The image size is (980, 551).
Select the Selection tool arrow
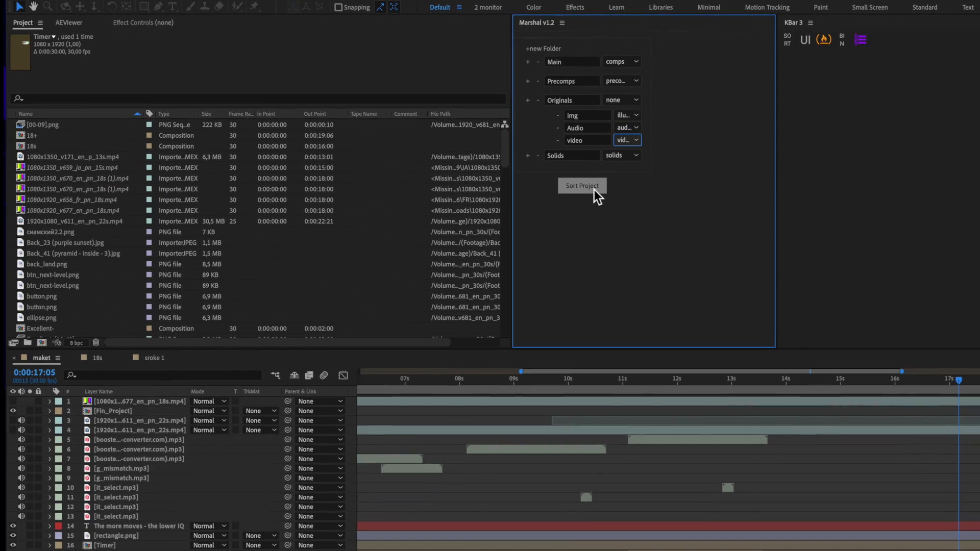pyautogui.click(x=18, y=7)
